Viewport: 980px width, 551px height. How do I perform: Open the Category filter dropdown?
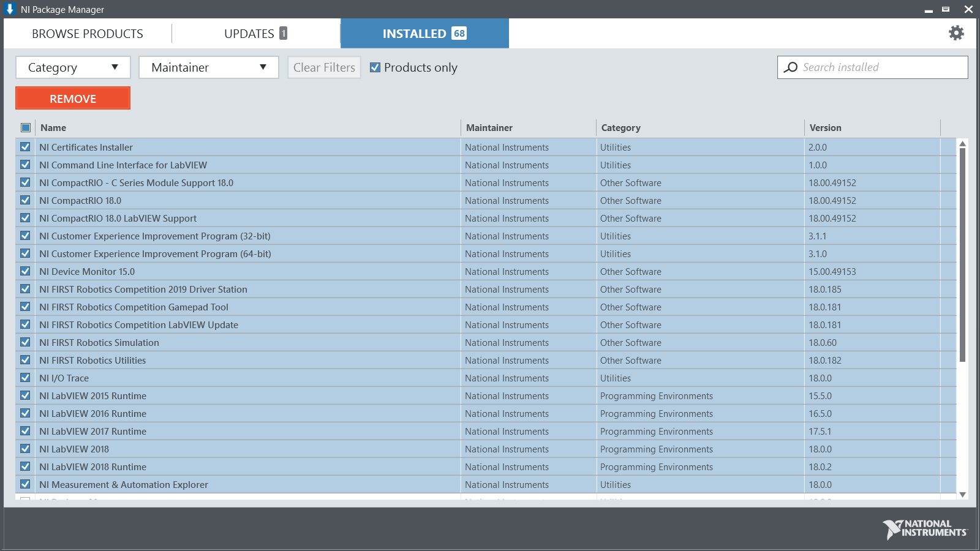pos(72,67)
